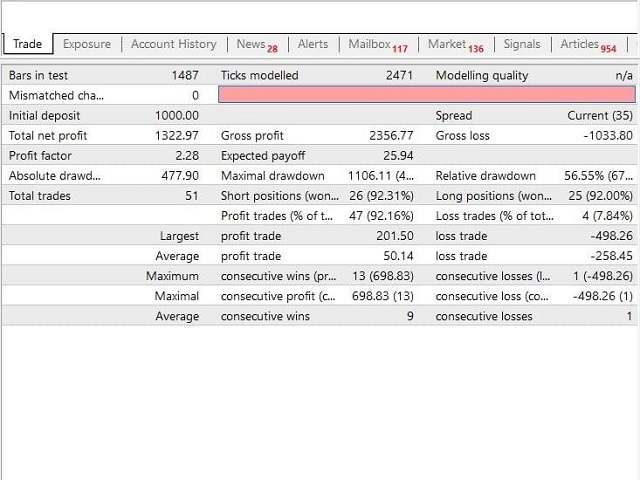Select the Profit factor value 2.28
This screenshot has width=640, height=480.
pyautogui.click(x=187, y=156)
